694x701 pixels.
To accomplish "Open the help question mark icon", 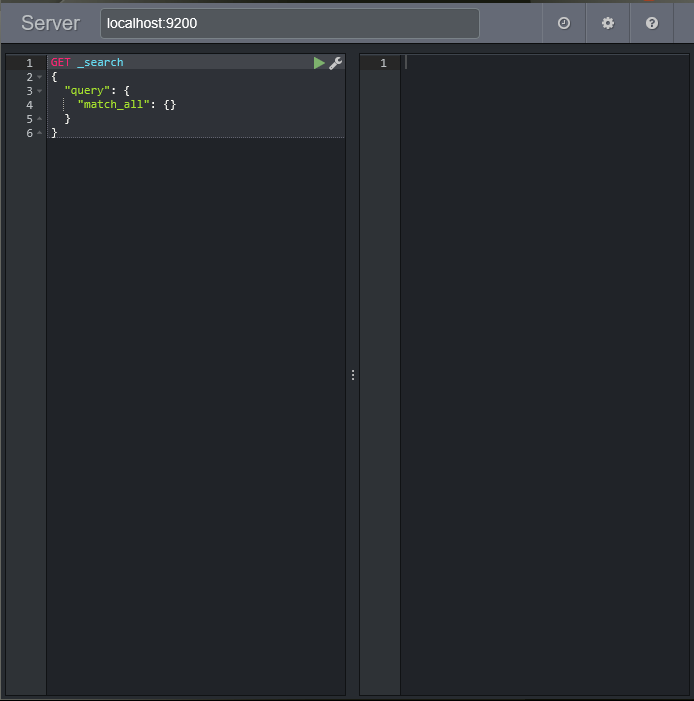I will click(x=652, y=23).
